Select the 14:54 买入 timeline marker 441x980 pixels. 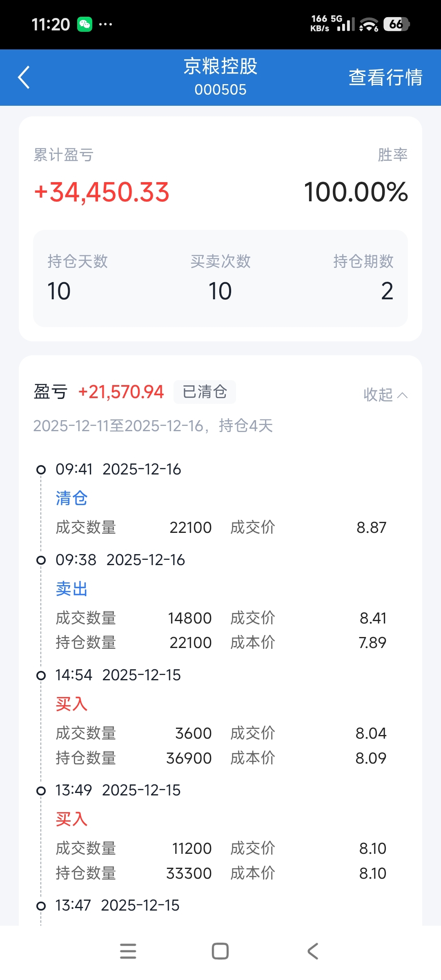(41, 675)
